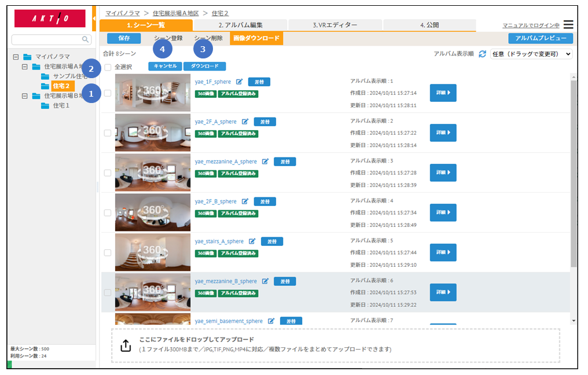Click the edit icon next to yae_1F_sphere
588x375 pixels.
pyautogui.click(x=240, y=82)
